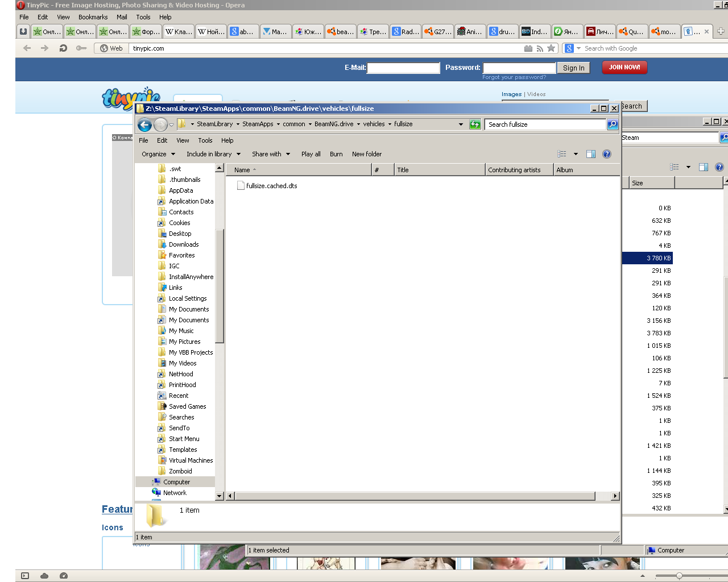Change view icon in fullsize window toolbar
The image size is (728, 582).
tap(562, 154)
